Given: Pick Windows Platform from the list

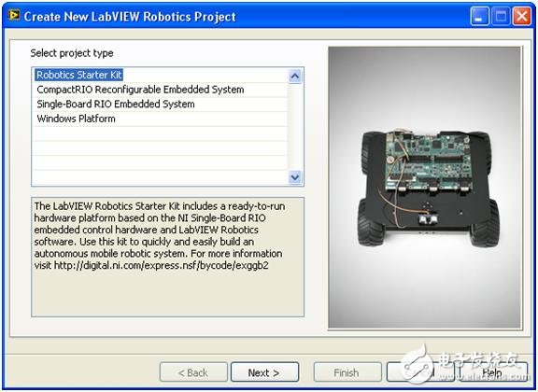Looking at the screenshot, I should tap(76, 119).
